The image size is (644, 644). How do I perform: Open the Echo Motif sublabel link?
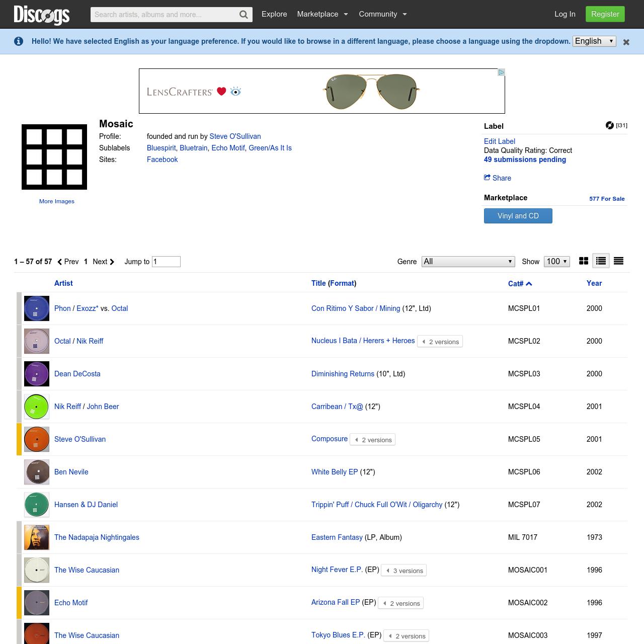coord(228,148)
